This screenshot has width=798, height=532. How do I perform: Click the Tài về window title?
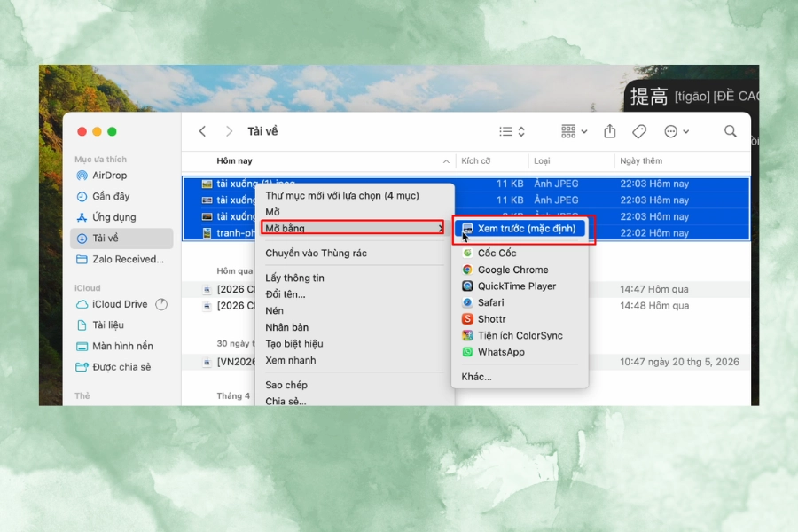(262, 131)
